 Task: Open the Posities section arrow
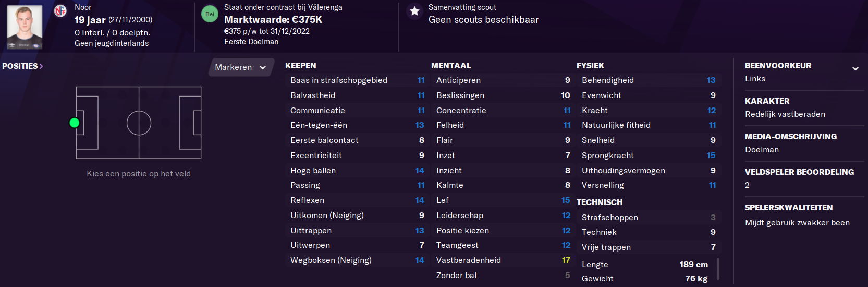[x=41, y=66]
